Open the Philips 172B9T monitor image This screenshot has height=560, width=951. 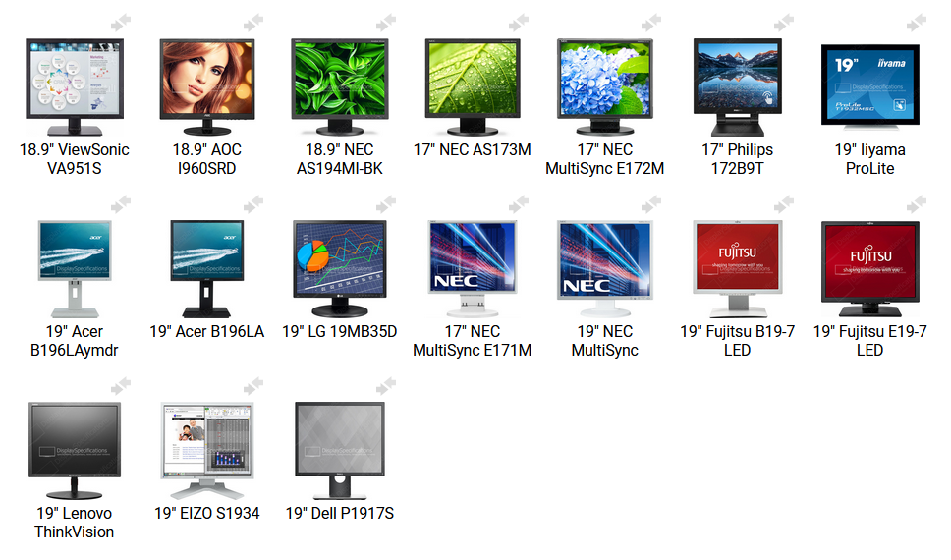(x=738, y=86)
